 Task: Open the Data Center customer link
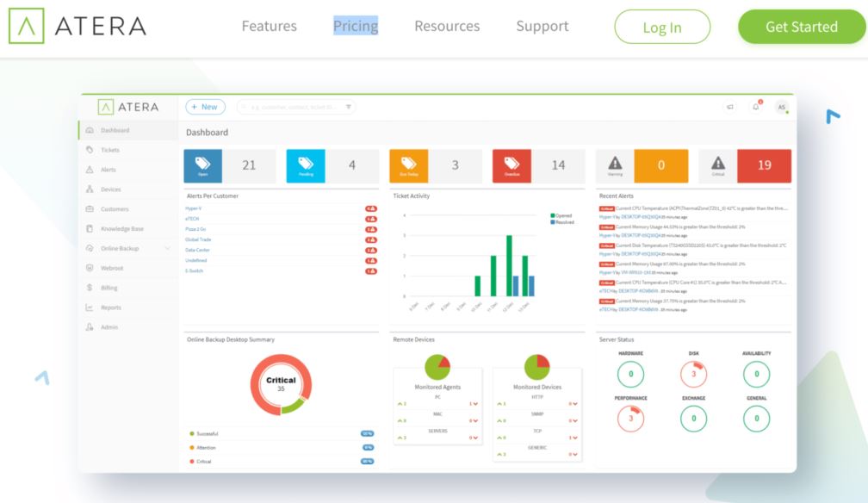click(198, 250)
